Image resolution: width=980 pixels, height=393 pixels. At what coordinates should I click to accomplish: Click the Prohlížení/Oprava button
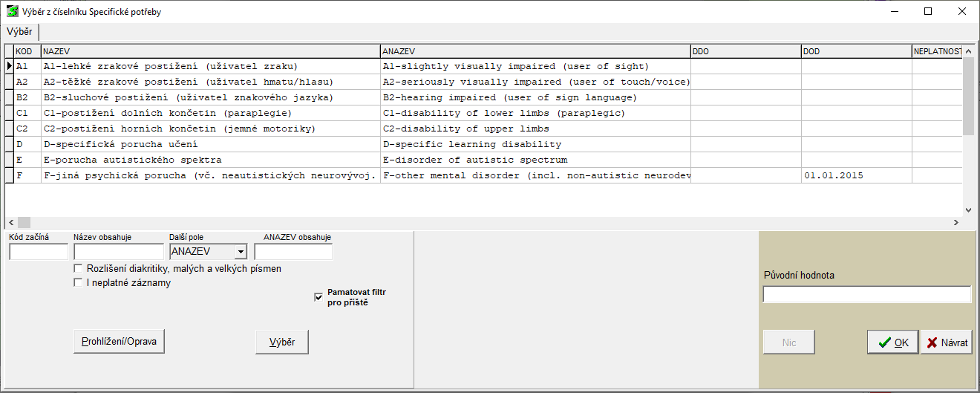pos(119,342)
